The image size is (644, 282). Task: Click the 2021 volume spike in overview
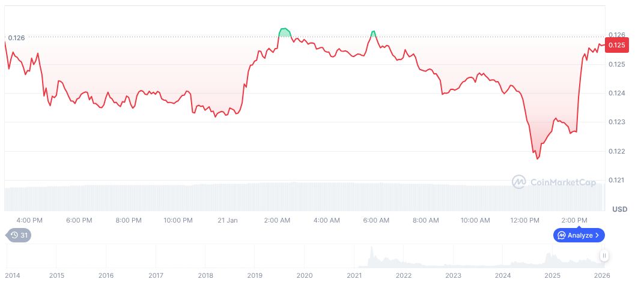point(371,252)
